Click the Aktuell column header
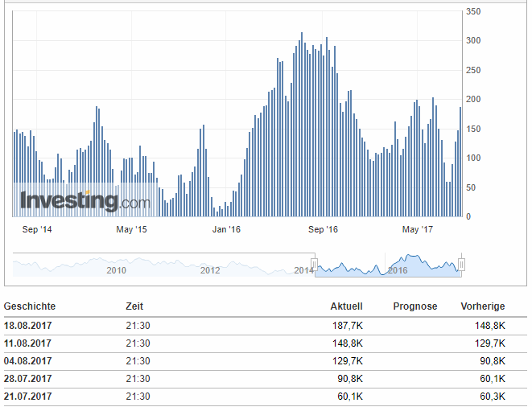The height and width of the screenshot is (407, 532). pyautogui.click(x=346, y=306)
